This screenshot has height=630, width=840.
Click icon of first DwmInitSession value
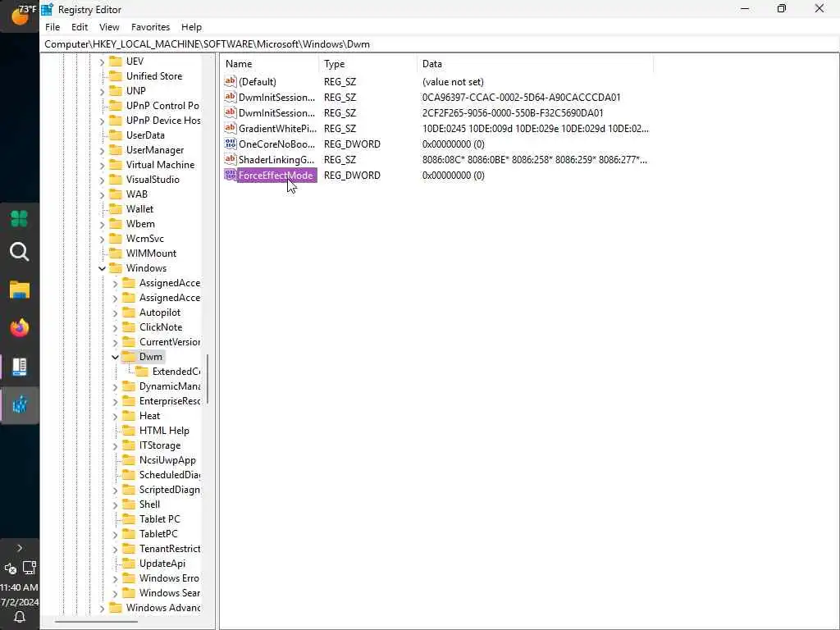[231, 97]
